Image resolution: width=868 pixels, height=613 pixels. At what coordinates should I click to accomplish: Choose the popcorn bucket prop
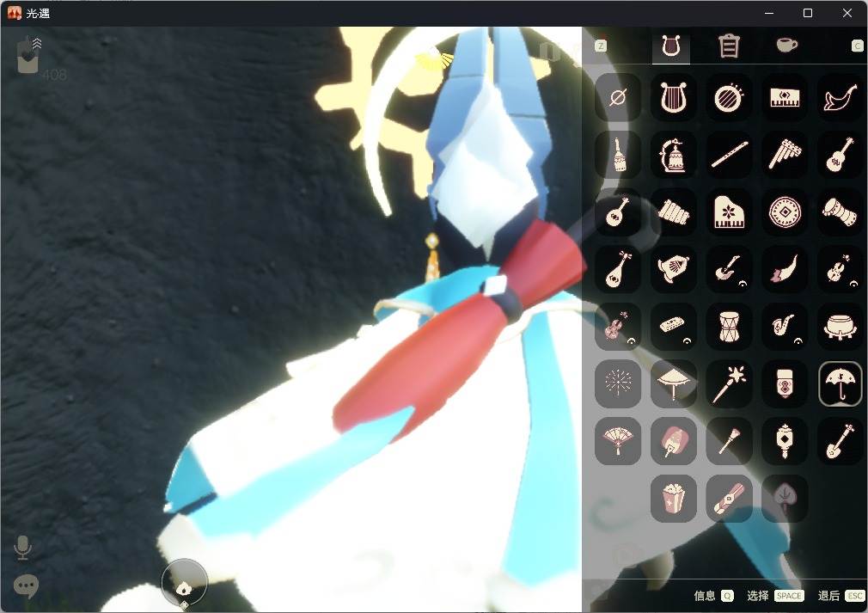pyautogui.click(x=673, y=499)
